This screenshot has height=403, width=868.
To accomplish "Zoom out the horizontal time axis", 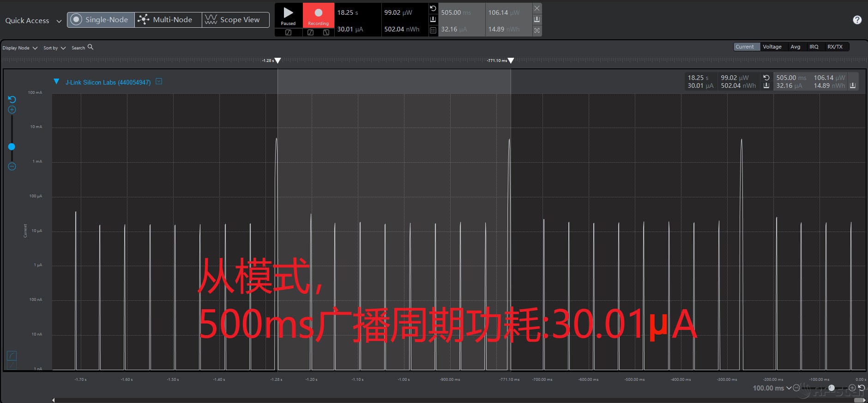I will [796, 388].
